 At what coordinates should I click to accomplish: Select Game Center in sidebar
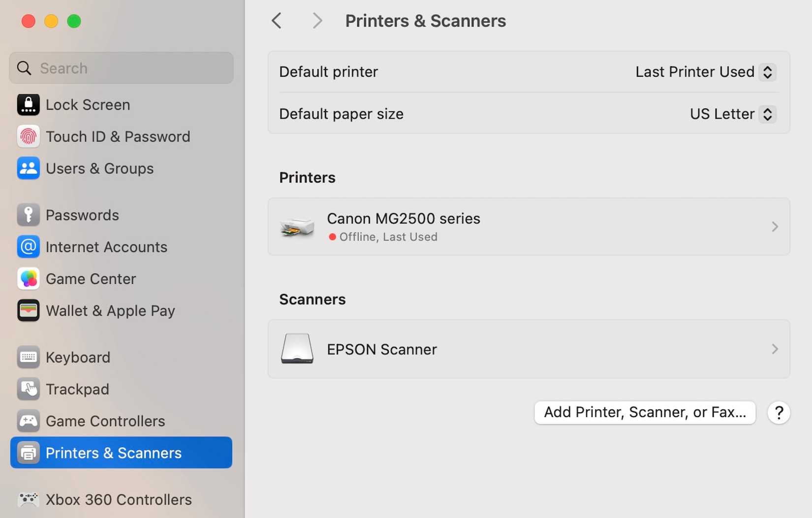[121, 279]
